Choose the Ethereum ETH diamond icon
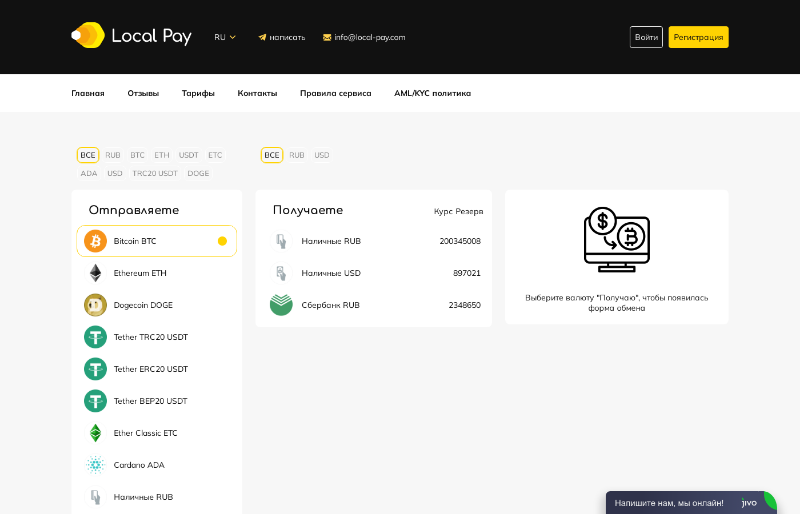The height and width of the screenshot is (514, 800). pyautogui.click(x=95, y=273)
